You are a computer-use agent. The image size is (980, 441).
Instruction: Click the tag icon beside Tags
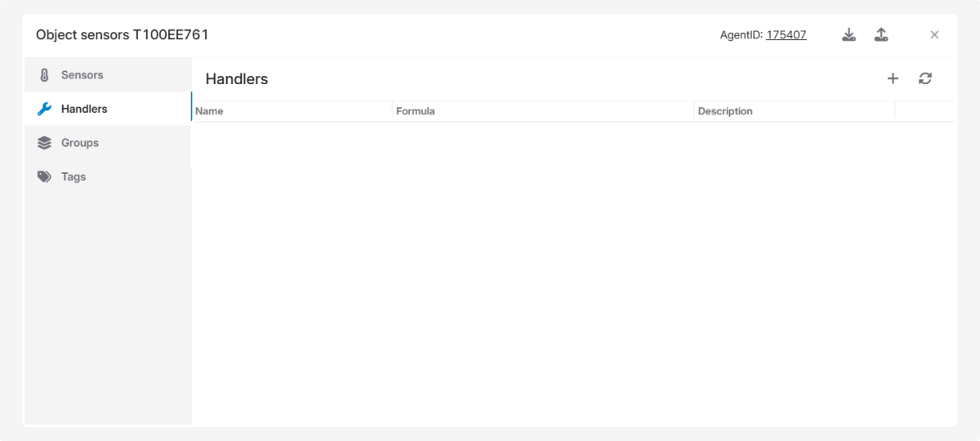pos(44,176)
